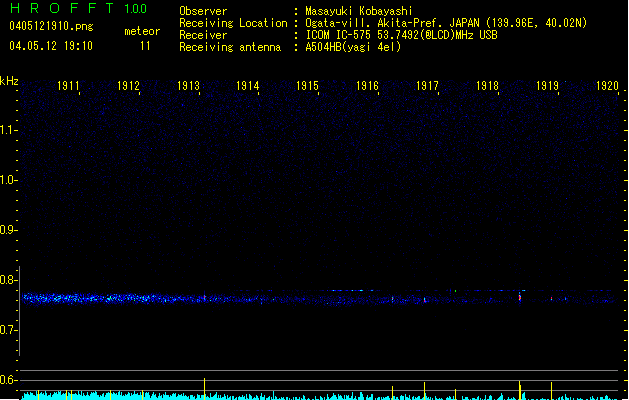Click the 0.7 kHz frequency label
This screenshot has height=400, width=629.
point(7,330)
